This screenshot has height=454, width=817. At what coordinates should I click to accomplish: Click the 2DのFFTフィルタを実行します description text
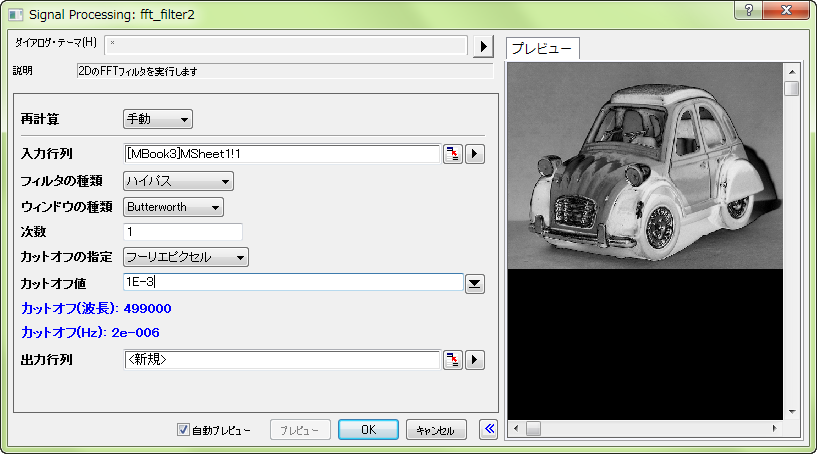coord(138,71)
